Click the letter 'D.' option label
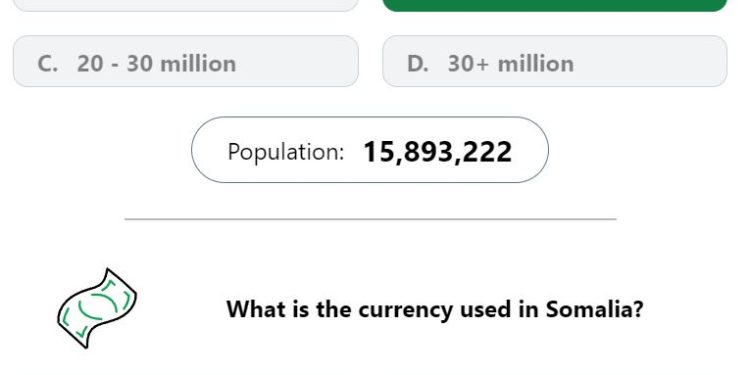 [418, 64]
